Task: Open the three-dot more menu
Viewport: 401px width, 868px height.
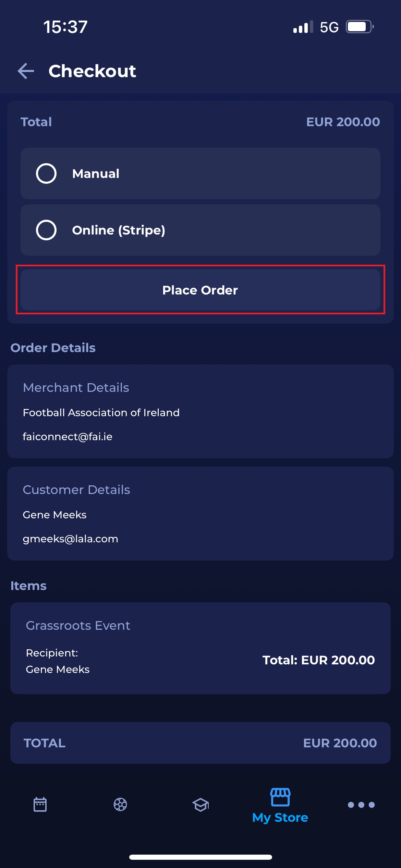Action: [361, 805]
